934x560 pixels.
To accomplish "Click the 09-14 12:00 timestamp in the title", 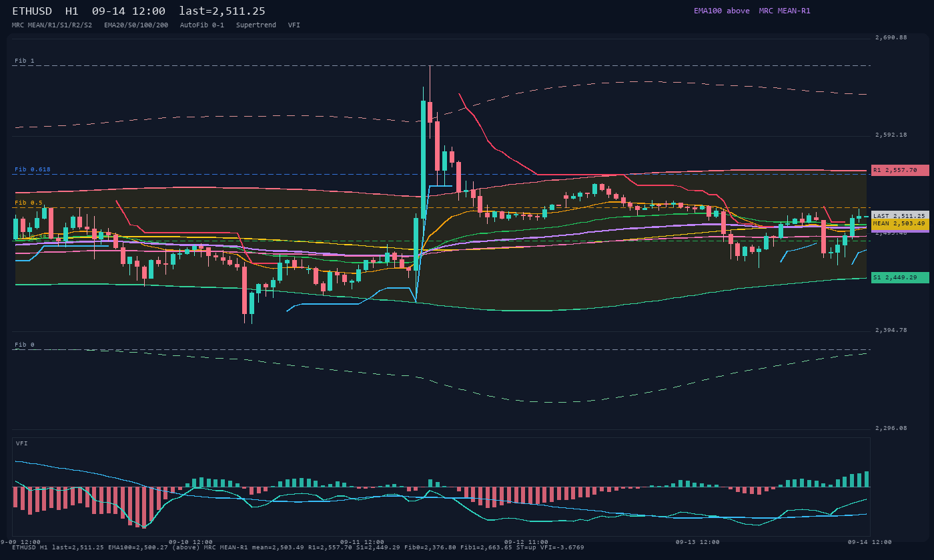I will coord(129,11).
